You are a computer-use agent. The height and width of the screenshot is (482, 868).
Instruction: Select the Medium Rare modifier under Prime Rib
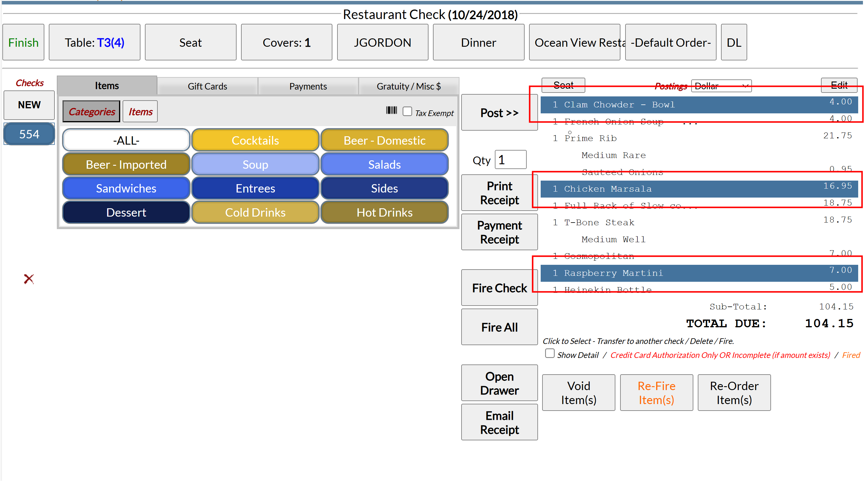pyautogui.click(x=699, y=155)
